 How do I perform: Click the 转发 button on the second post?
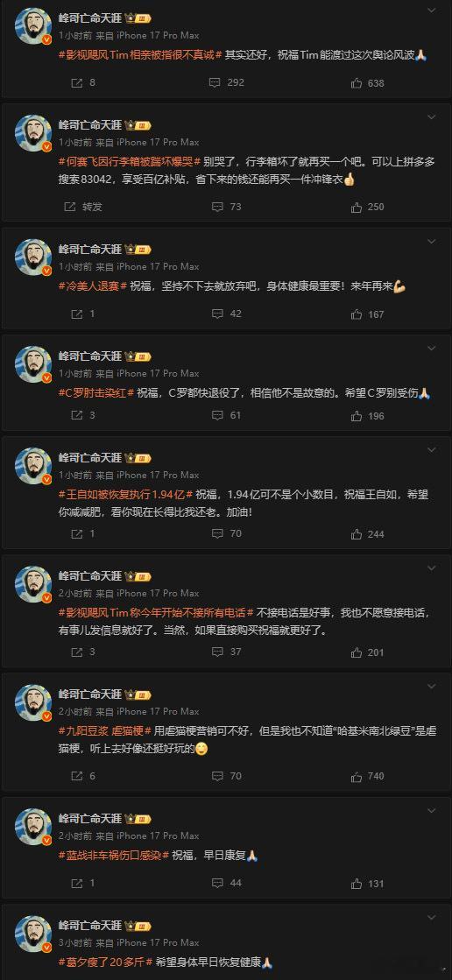pyautogui.click(x=86, y=207)
